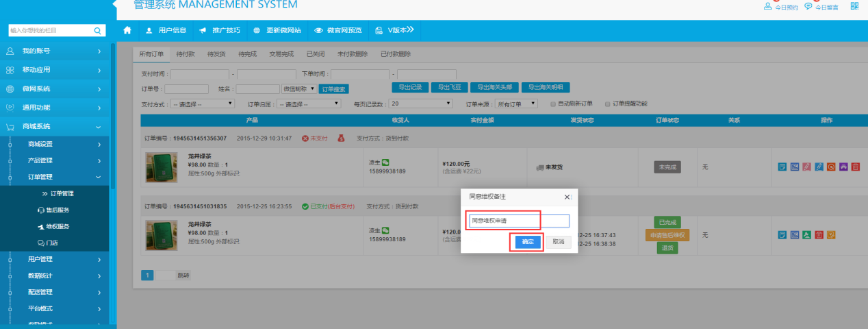Click the home icon in top toolbar
The width and height of the screenshot is (868, 329).
[127, 30]
